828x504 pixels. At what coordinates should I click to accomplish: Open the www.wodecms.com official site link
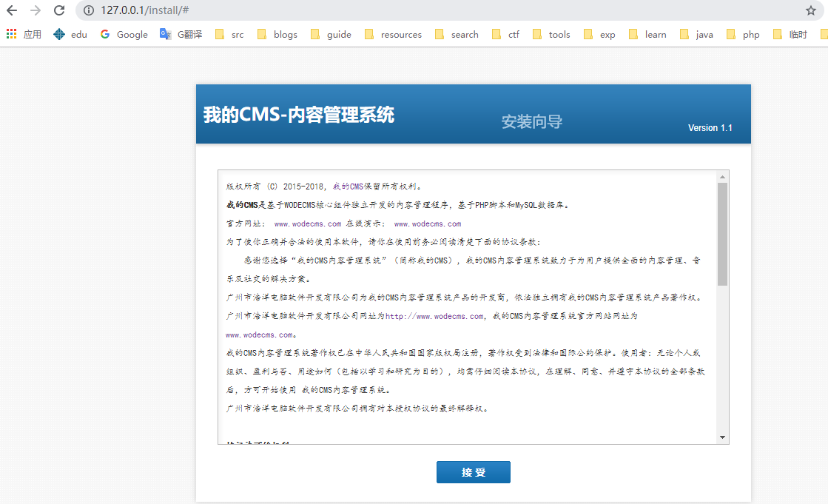[x=307, y=224]
